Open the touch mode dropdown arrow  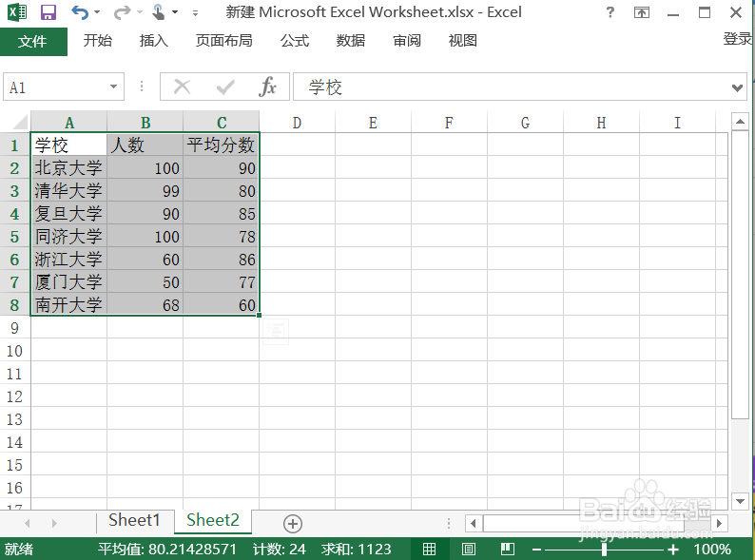pos(175,12)
